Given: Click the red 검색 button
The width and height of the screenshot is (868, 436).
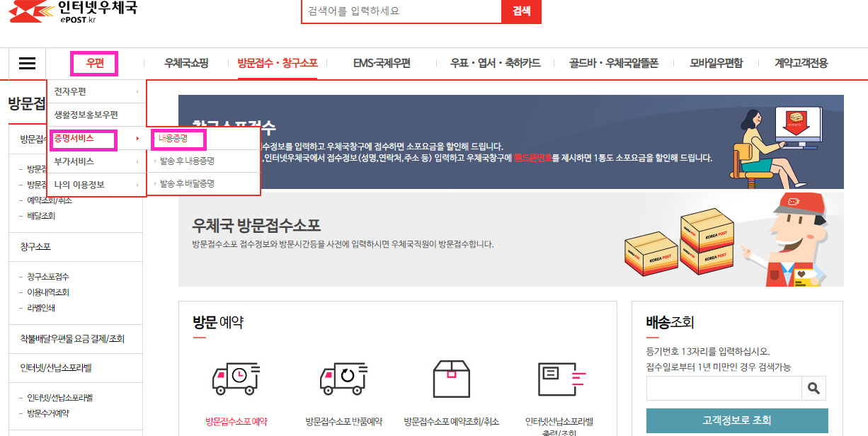Looking at the screenshot, I should tap(521, 11).
